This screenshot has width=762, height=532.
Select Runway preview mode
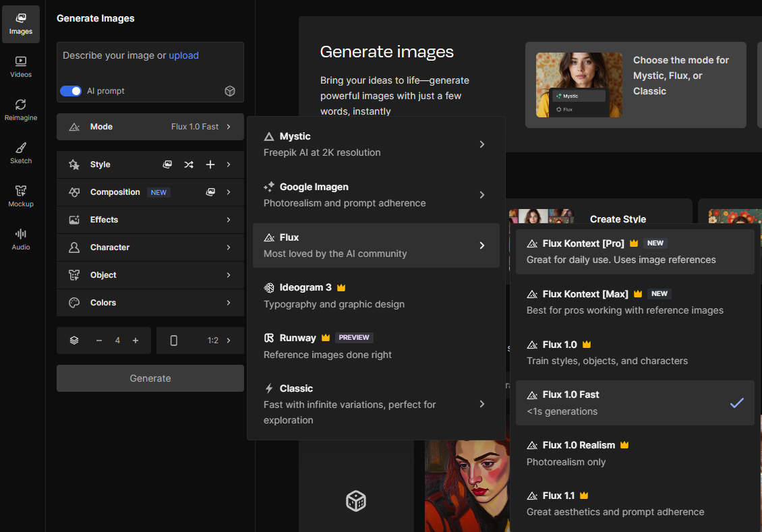pyautogui.click(x=376, y=347)
